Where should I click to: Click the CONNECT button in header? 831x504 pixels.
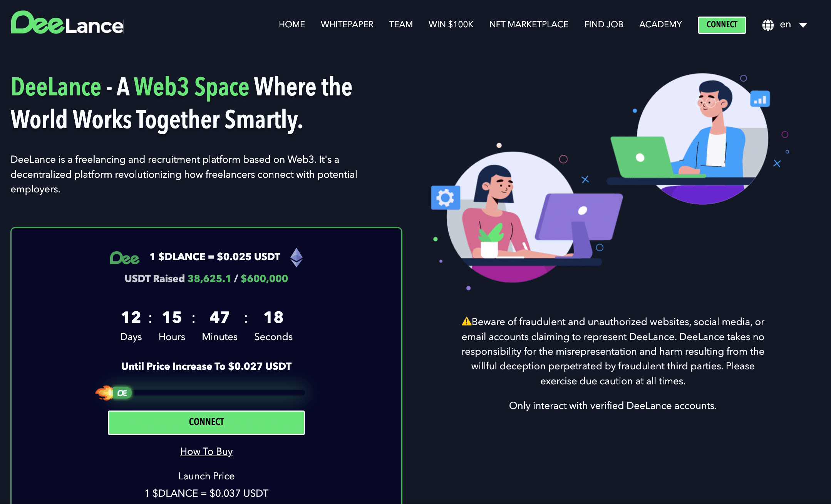722,24
